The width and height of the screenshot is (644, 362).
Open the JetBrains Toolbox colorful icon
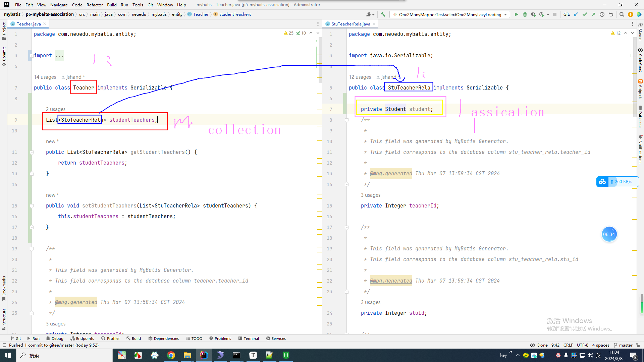coord(639,14)
